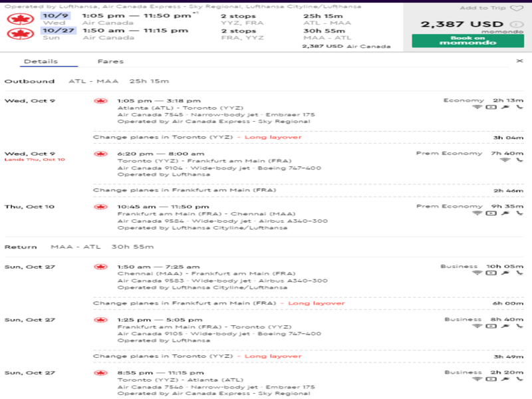Click the Outbound ATL - MAA header
This screenshot has height=399, width=532.
tap(86, 81)
